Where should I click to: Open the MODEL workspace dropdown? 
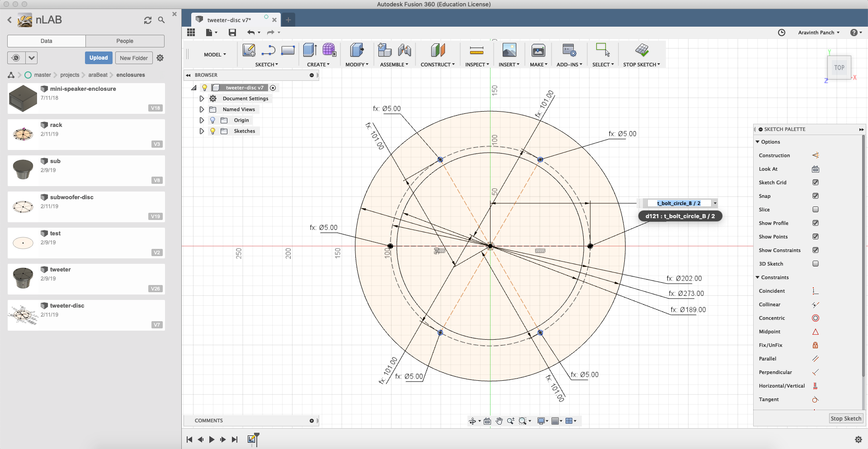pyautogui.click(x=215, y=55)
